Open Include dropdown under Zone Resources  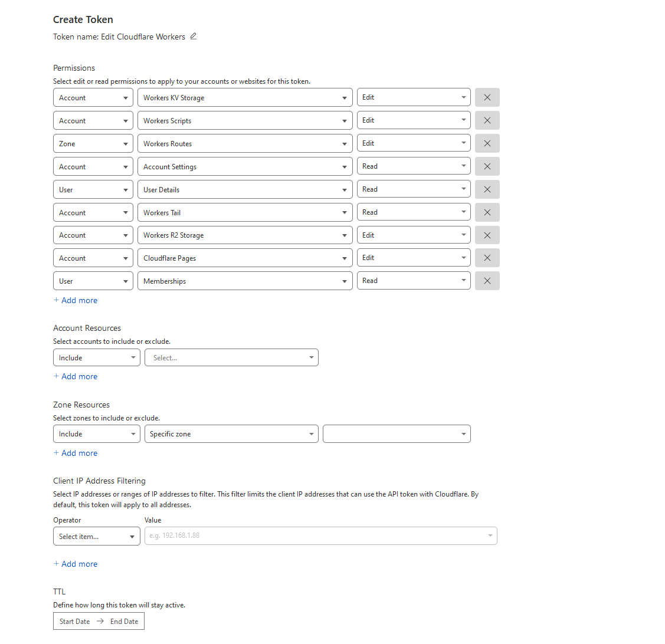tap(96, 433)
